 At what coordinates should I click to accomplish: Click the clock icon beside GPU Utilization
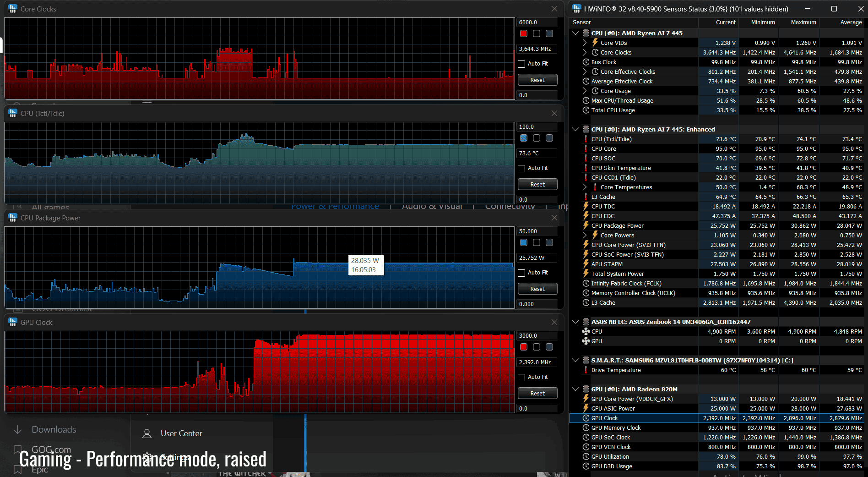click(586, 456)
